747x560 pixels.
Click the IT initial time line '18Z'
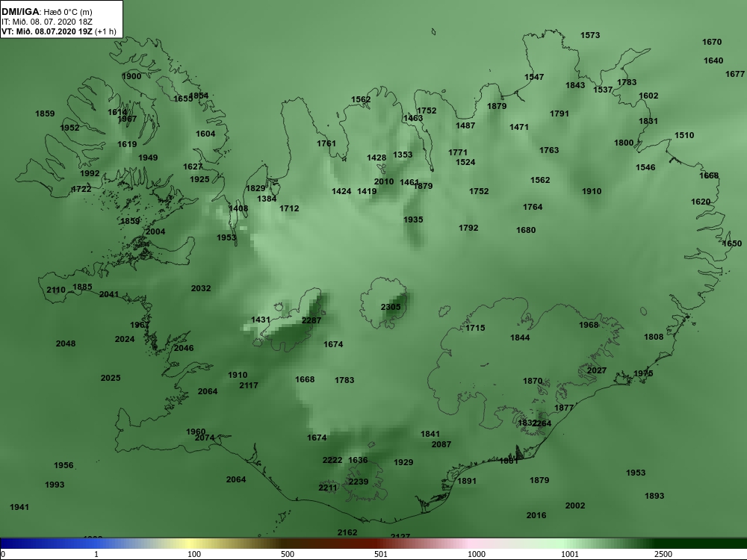(x=46, y=22)
